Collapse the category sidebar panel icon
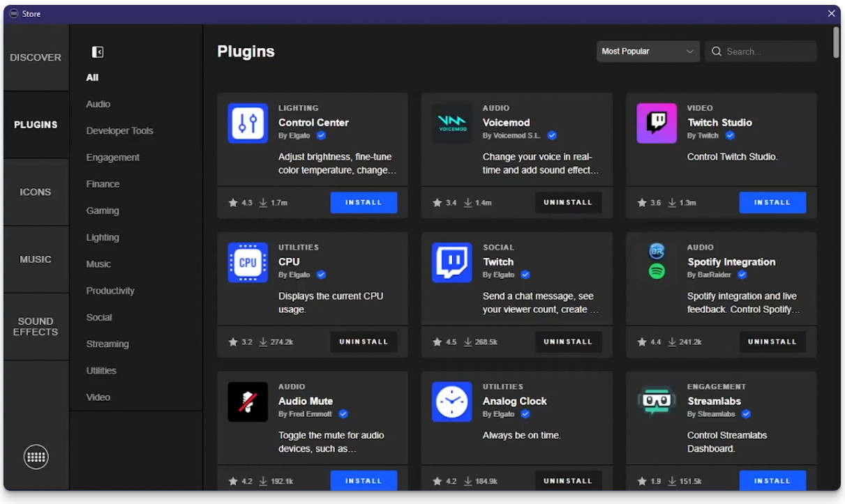Screen dimensions: 845x504 pyautogui.click(x=98, y=52)
